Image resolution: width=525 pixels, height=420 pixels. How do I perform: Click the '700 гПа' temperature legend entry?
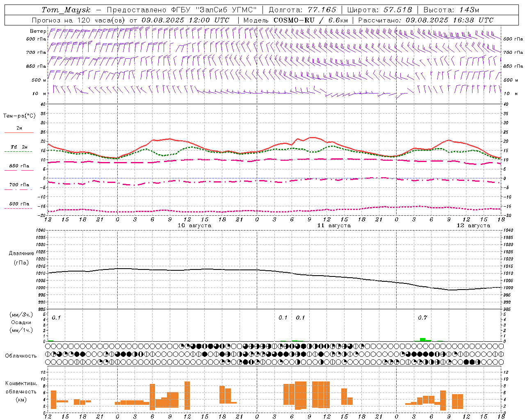19,186
